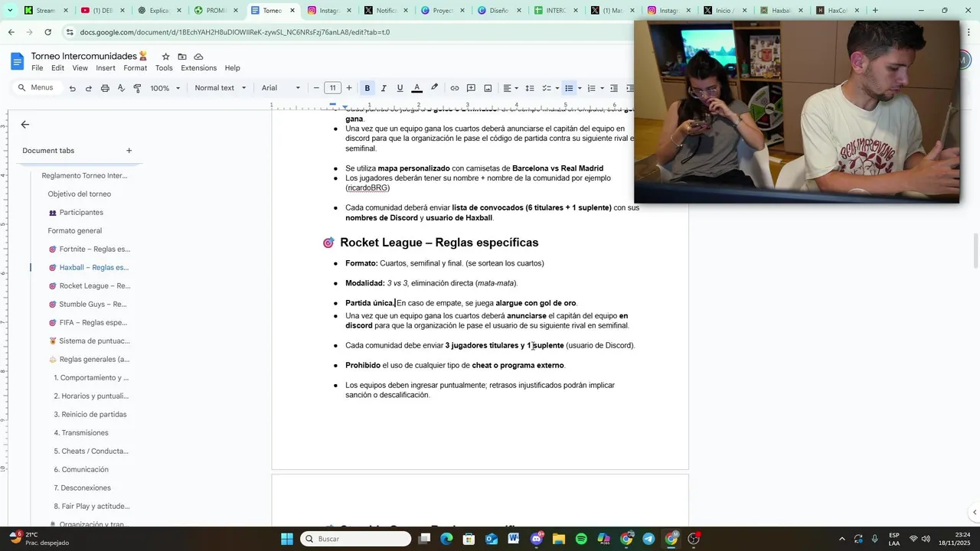Click the Menus search box
The width and height of the screenshot is (980, 551).
(36, 88)
